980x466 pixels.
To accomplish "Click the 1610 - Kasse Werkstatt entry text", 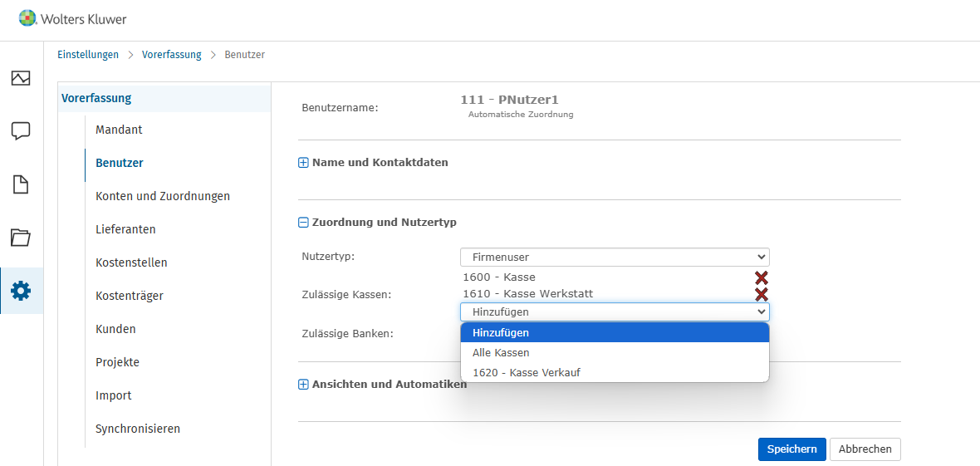I will click(528, 293).
